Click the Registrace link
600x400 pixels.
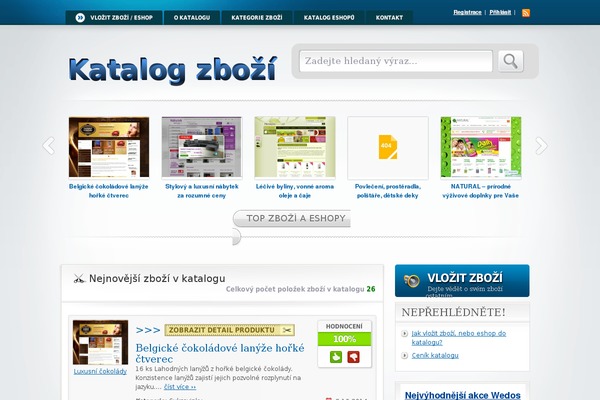(x=467, y=12)
